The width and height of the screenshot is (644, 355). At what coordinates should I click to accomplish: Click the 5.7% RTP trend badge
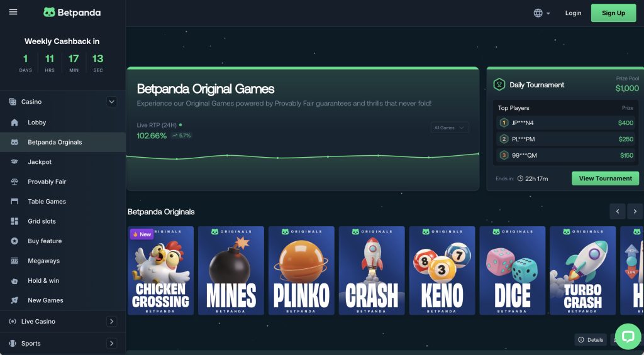pyautogui.click(x=181, y=136)
